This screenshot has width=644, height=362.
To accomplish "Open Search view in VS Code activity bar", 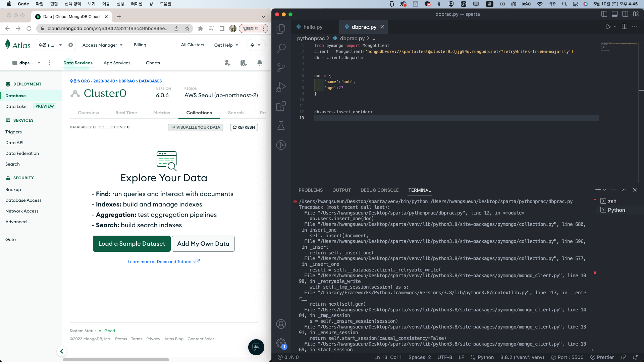I will pos(281,48).
